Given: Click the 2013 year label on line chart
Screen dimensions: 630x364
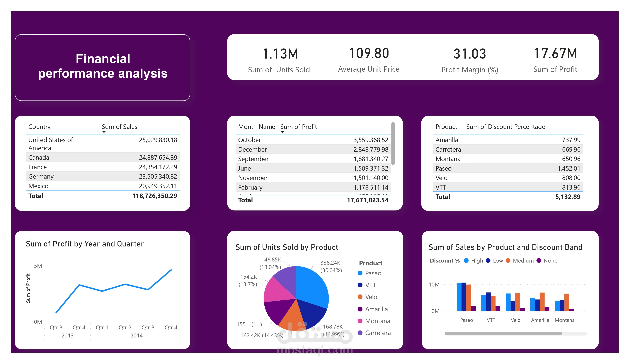Looking at the screenshot, I should click(x=68, y=335).
